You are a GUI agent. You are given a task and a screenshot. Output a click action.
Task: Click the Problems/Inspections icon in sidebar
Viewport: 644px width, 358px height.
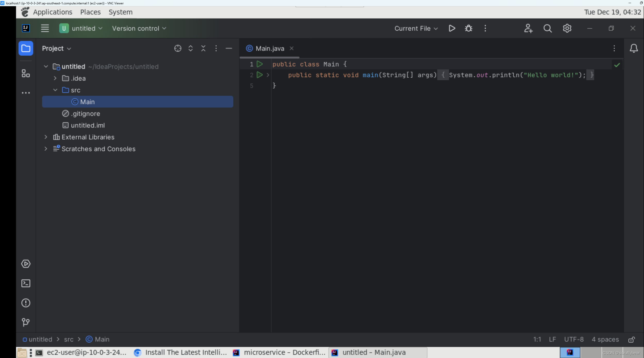tap(25, 303)
